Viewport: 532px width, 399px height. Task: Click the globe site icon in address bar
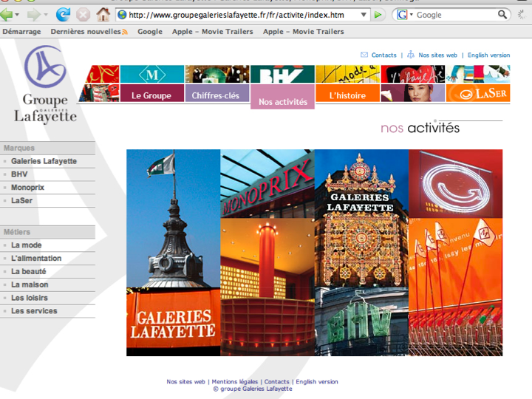click(x=122, y=15)
